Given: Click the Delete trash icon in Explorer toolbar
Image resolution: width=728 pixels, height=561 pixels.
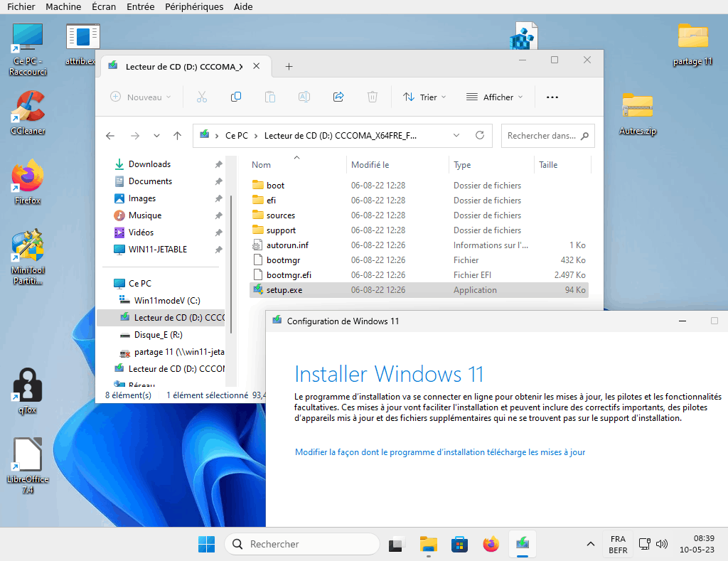Looking at the screenshot, I should coord(373,97).
